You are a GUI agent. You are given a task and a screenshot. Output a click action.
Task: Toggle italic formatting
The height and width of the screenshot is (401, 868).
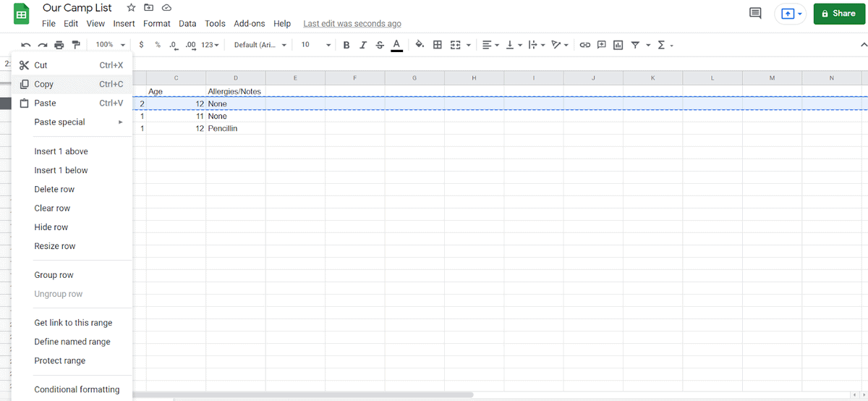pos(363,45)
